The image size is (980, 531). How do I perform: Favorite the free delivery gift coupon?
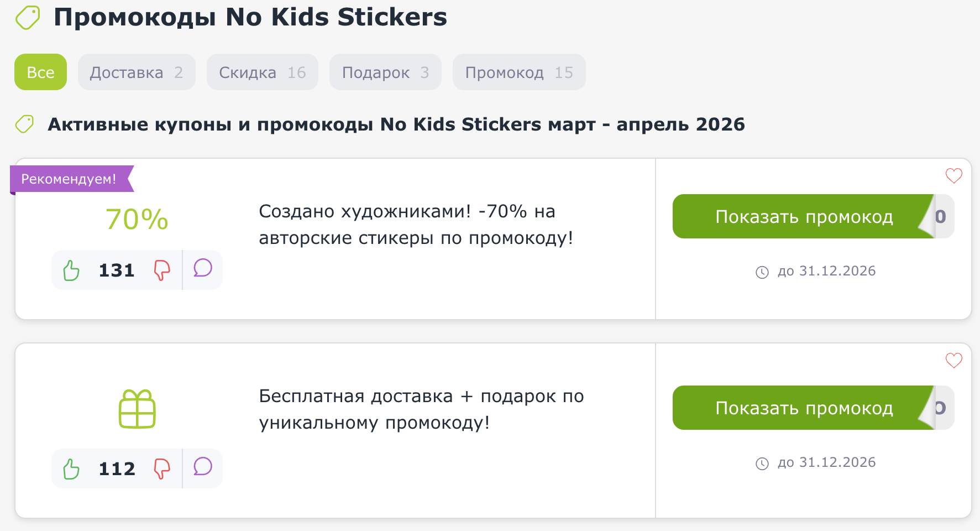click(x=953, y=361)
